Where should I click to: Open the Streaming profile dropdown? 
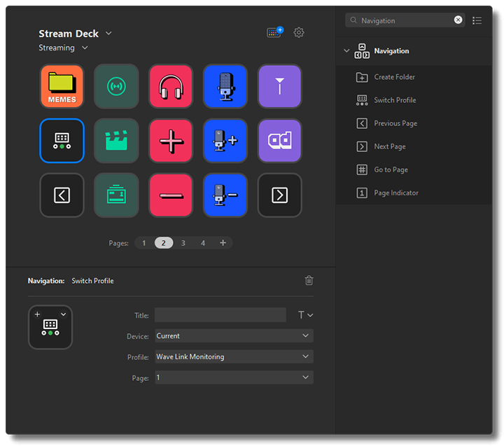(x=85, y=48)
